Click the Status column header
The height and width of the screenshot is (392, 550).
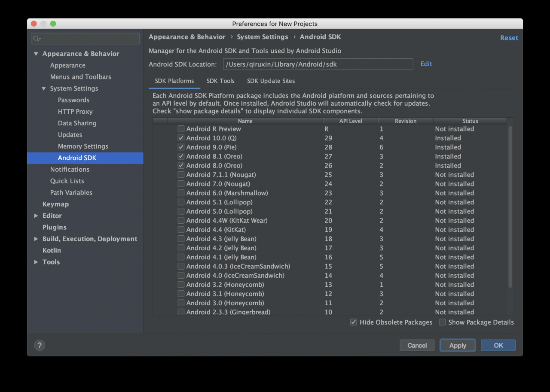(470, 121)
